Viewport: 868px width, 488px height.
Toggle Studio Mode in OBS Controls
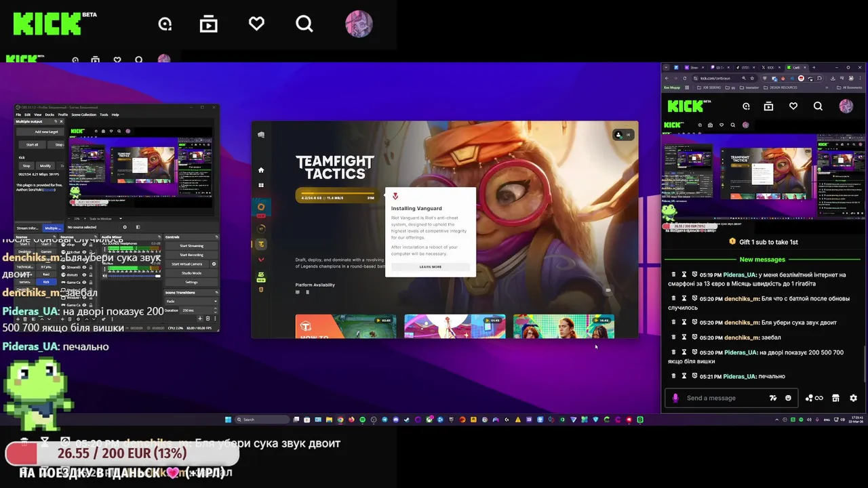pyautogui.click(x=191, y=273)
